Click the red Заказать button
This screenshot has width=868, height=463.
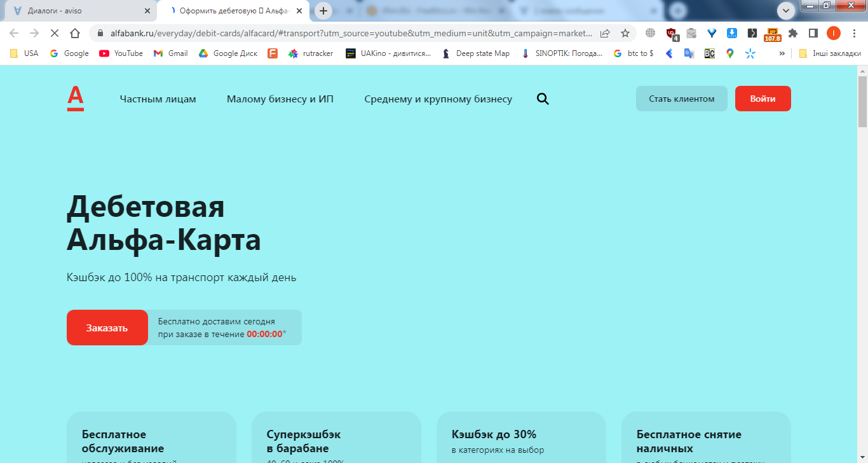pyautogui.click(x=107, y=328)
